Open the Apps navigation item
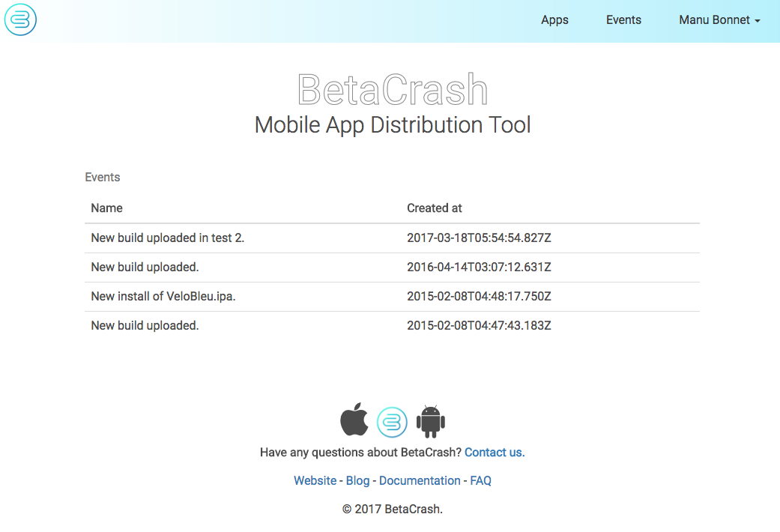 (554, 20)
